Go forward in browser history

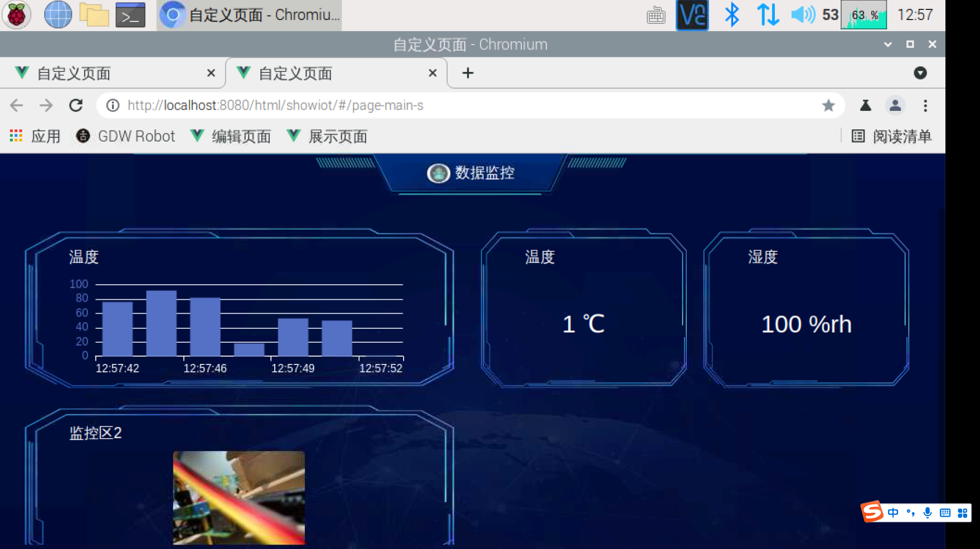pyautogui.click(x=46, y=105)
